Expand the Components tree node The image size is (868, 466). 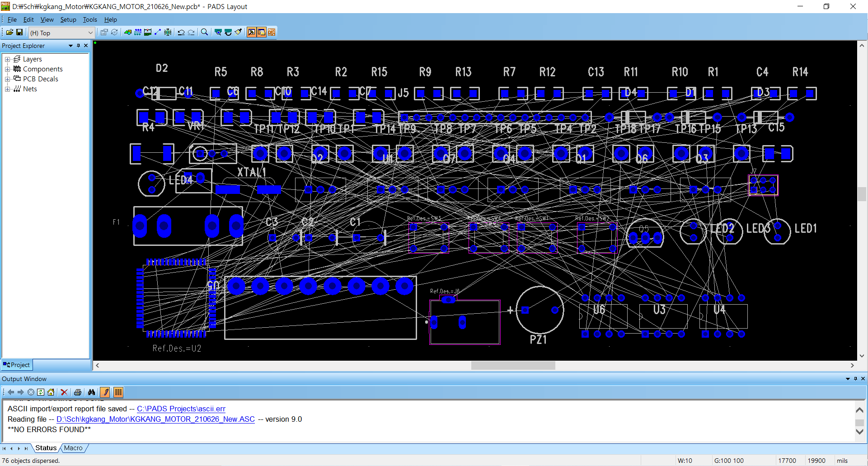click(x=7, y=69)
